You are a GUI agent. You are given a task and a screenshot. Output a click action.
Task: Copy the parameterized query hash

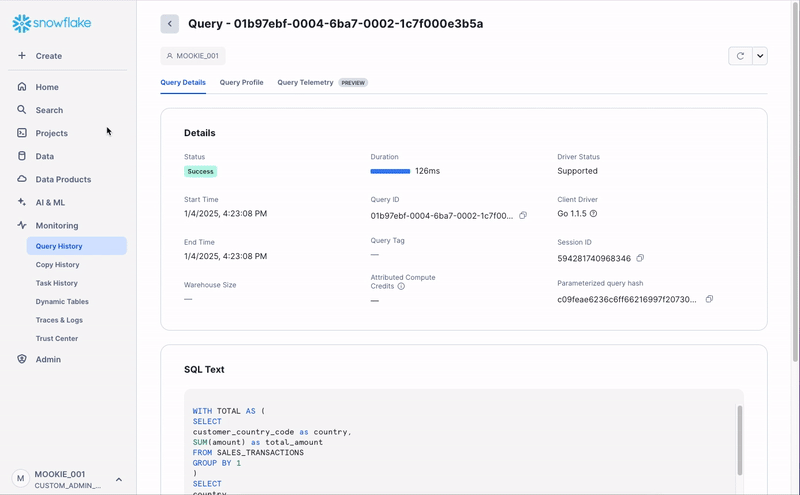tap(709, 299)
